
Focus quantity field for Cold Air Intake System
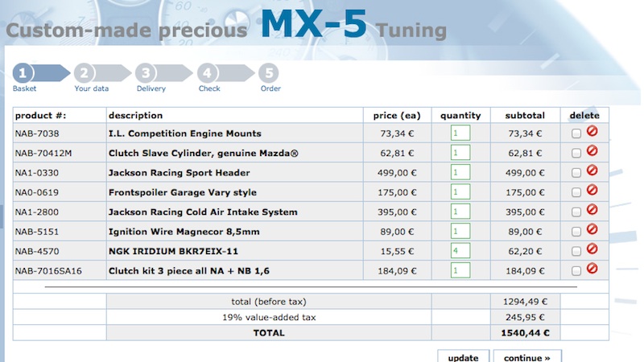[x=460, y=212]
